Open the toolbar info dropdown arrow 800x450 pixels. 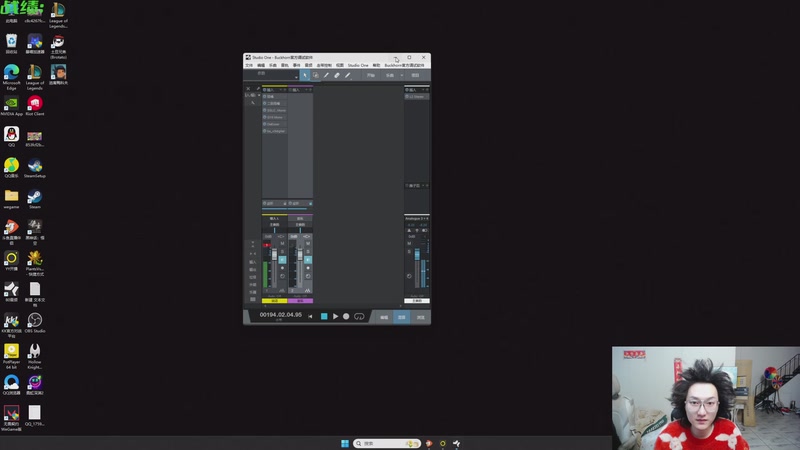[296, 77]
